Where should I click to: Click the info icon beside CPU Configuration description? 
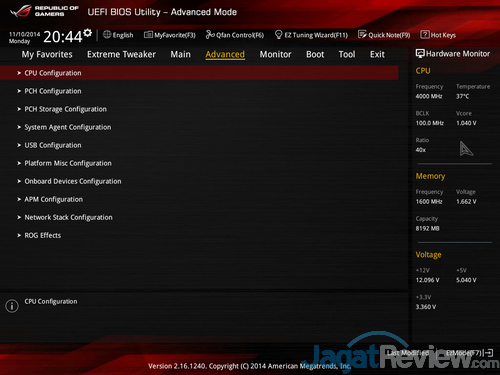[x=12, y=306]
